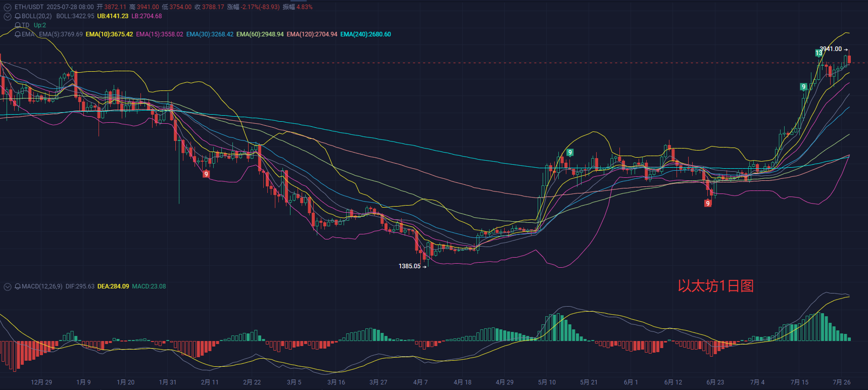The width and height of the screenshot is (868, 390).
Task: Click the 3月 5 date axis label
Action: coord(294,382)
